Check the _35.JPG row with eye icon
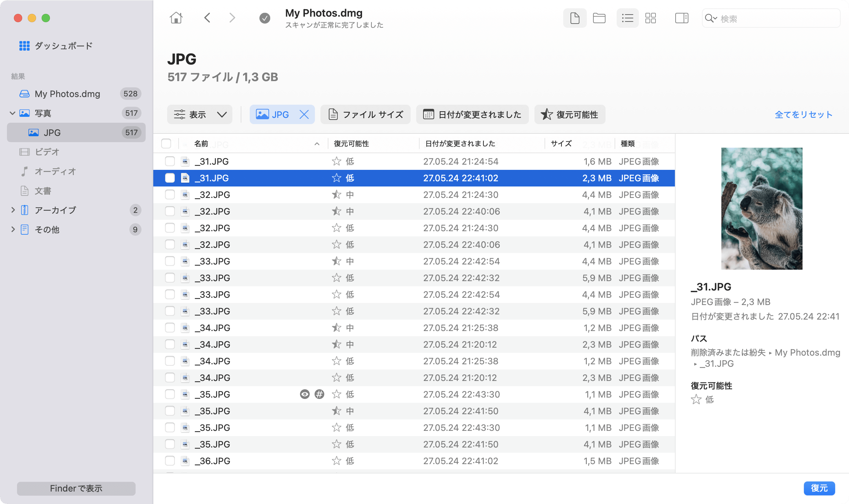The height and width of the screenshot is (504, 849). click(x=170, y=394)
